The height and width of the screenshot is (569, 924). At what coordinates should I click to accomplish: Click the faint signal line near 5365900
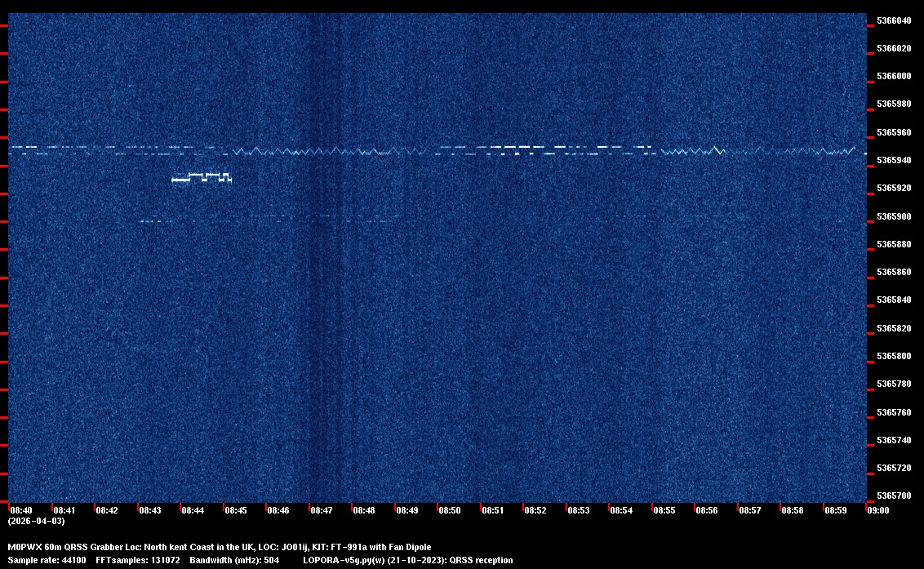click(155, 220)
